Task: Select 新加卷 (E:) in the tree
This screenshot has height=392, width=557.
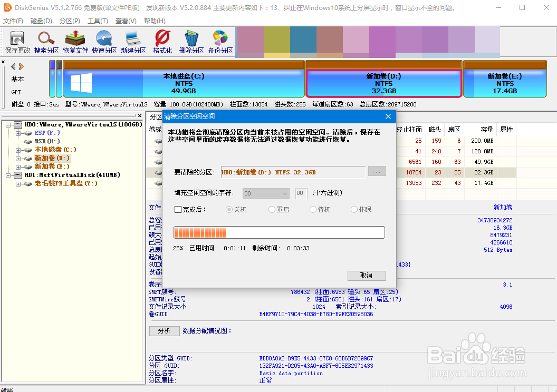Action: [52, 166]
